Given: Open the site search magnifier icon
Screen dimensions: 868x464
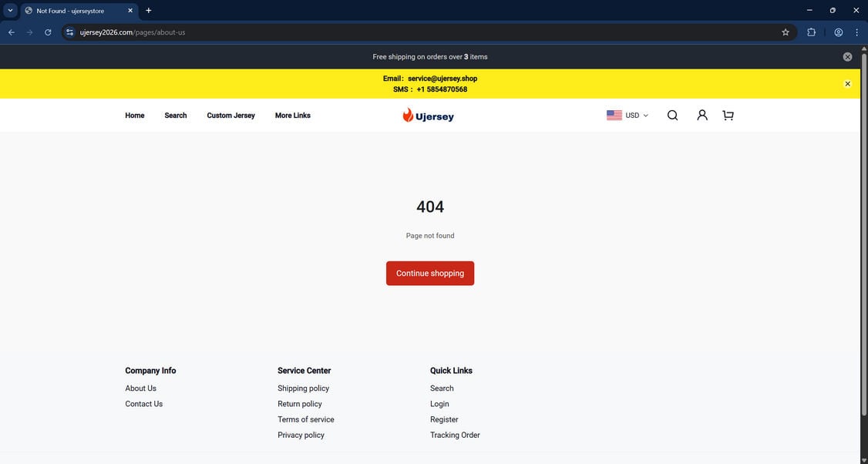Looking at the screenshot, I should [671, 115].
